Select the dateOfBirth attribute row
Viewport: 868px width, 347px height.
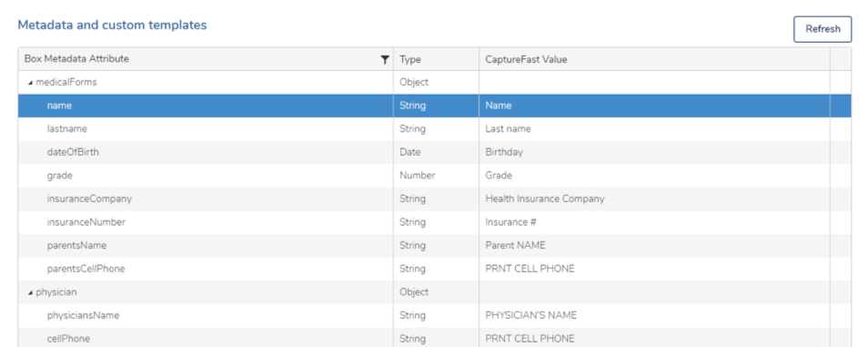435,152
